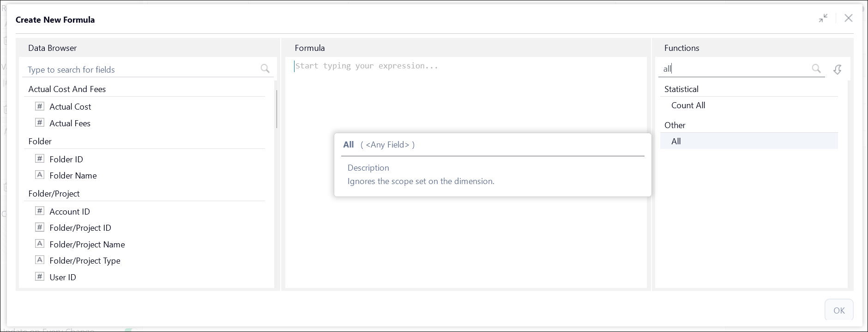Collapse the Create New Formula dialog
Screen dimensions: 868x332
point(823,18)
